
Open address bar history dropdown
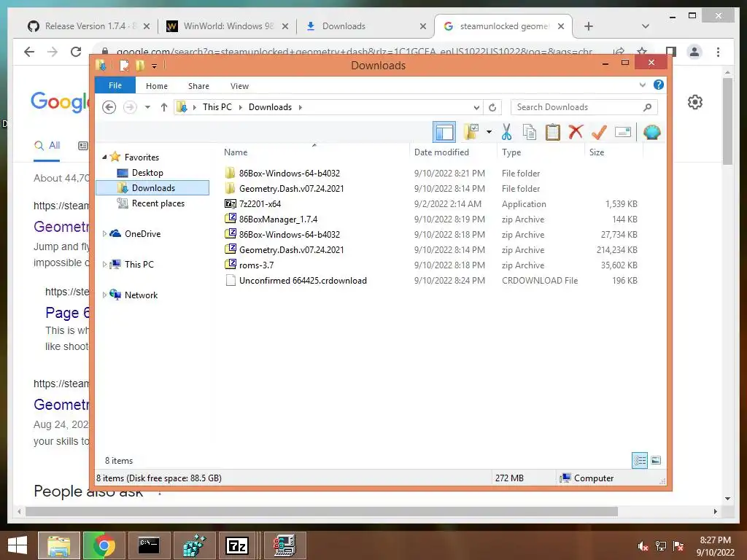click(x=476, y=107)
